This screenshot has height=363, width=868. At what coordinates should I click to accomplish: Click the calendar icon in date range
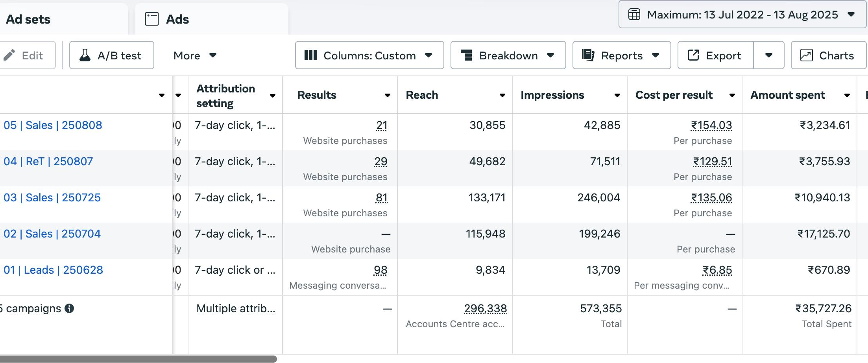634,15
